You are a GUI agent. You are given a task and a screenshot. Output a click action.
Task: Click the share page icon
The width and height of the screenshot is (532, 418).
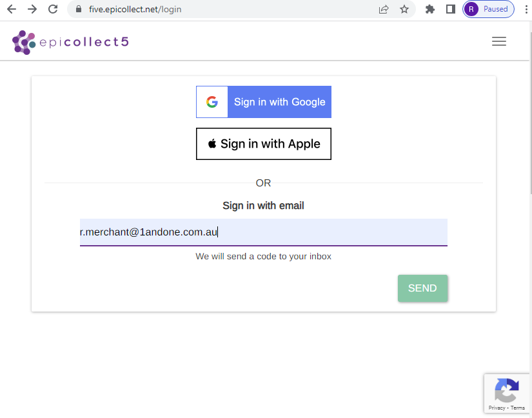384,9
